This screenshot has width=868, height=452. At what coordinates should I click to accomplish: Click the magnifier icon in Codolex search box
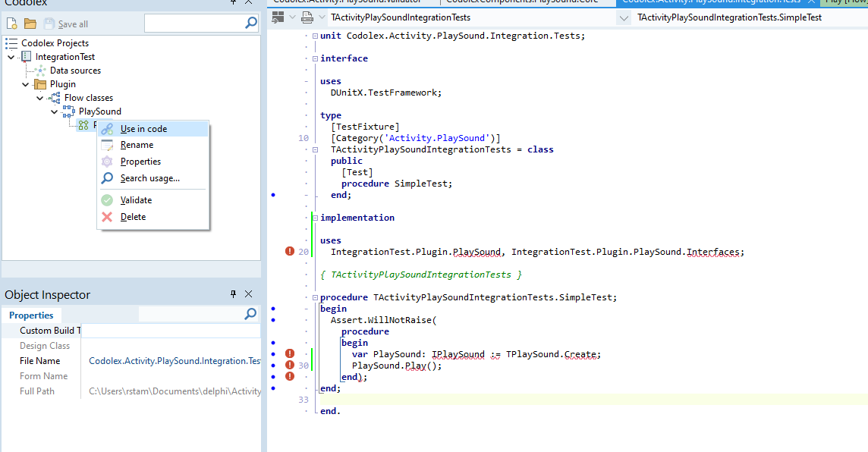pyautogui.click(x=251, y=23)
